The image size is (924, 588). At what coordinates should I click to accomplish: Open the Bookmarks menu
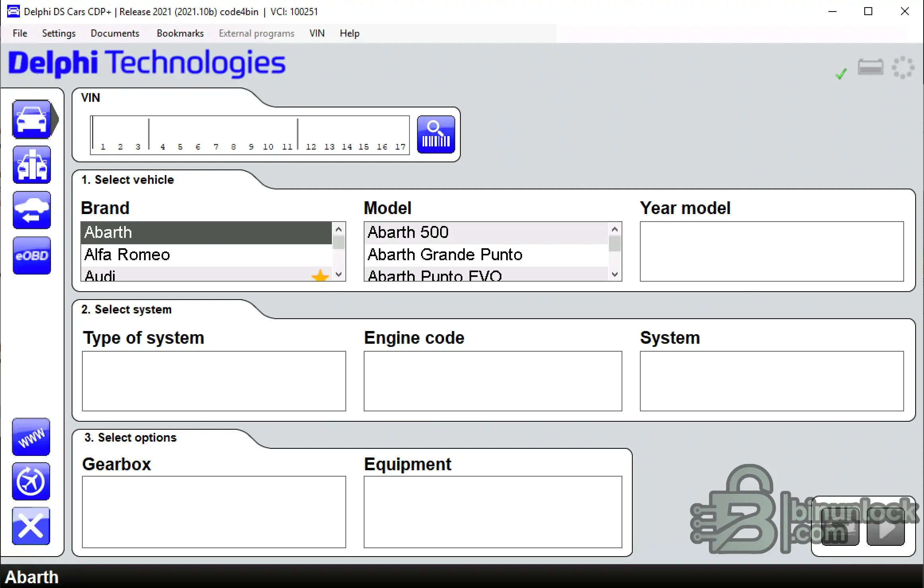click(x=180, y=33)
